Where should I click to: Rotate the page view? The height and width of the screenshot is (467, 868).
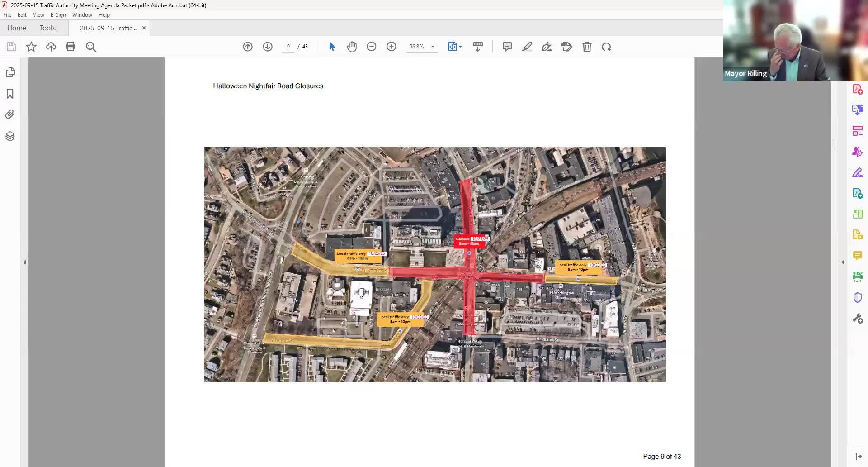(607, 47)
